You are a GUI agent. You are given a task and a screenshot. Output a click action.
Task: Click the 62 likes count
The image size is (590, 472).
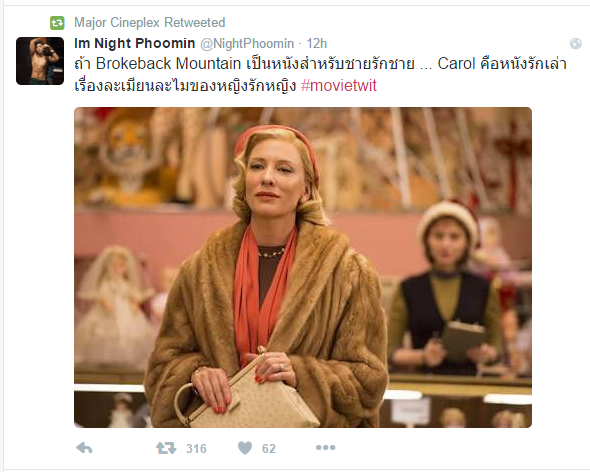click(x=269, y=449)
